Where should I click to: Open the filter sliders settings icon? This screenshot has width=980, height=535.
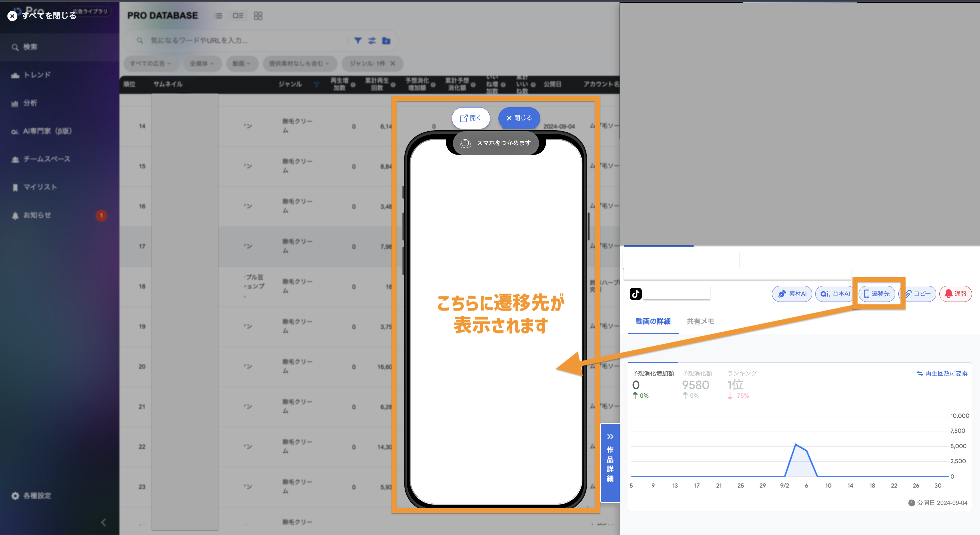(372, 40)
